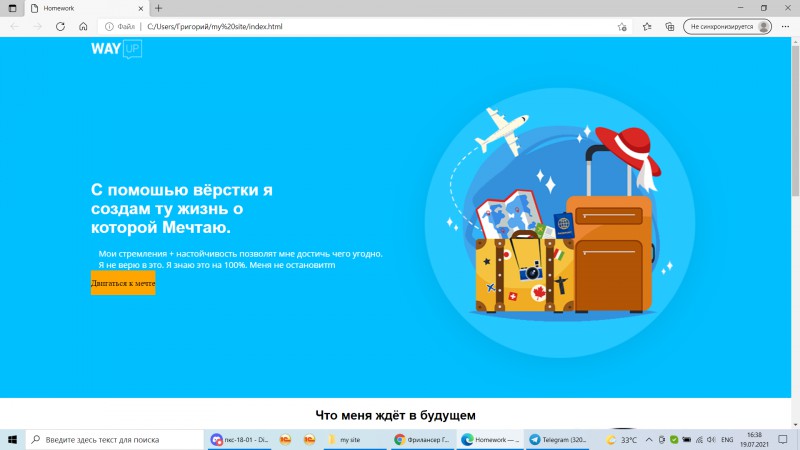Switch to Telegram taskbar window
800x450 pixels.
point(557,439)
